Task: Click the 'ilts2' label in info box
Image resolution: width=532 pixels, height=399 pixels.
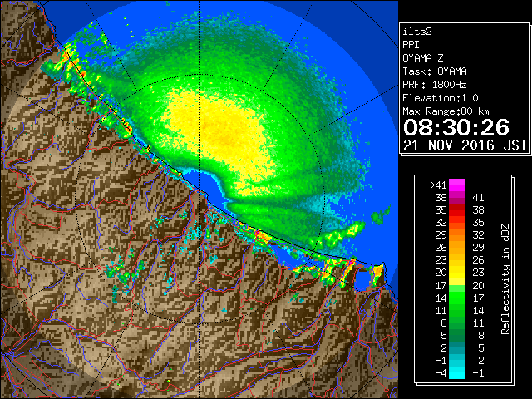Action: coord(417,32)
